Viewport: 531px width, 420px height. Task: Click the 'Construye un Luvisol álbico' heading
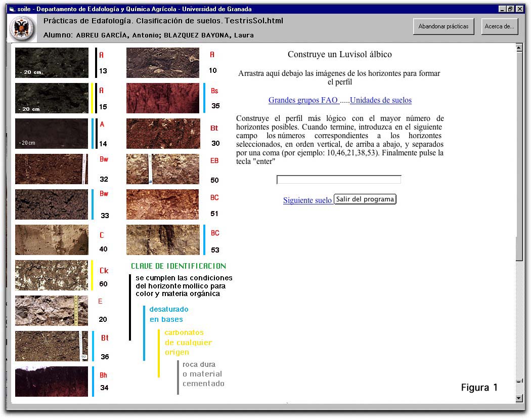[340, 55]
